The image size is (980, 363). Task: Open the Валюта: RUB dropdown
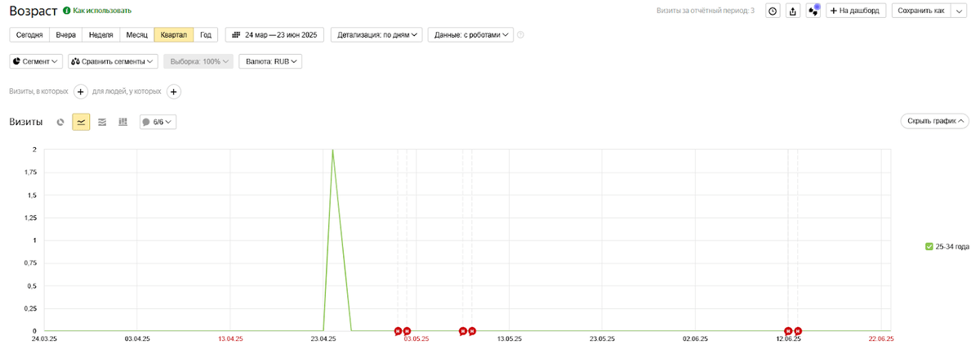coord(270,61)
